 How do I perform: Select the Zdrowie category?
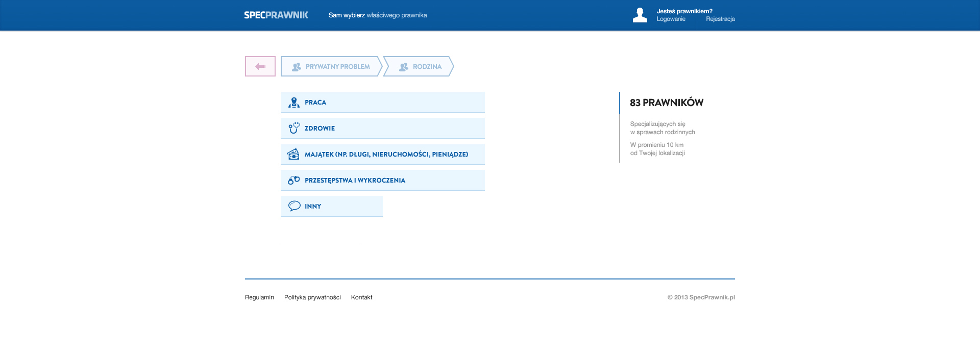(383, 128)
